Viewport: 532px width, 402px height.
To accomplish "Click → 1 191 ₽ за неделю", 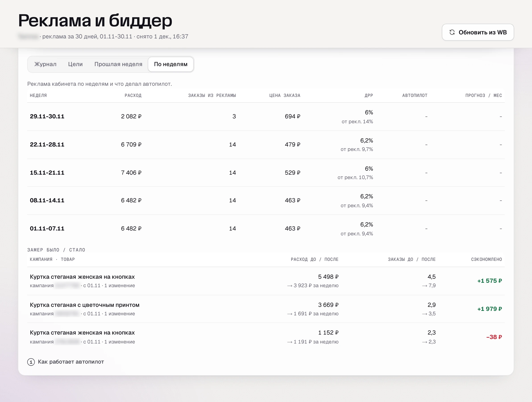I will click(313, 342).
